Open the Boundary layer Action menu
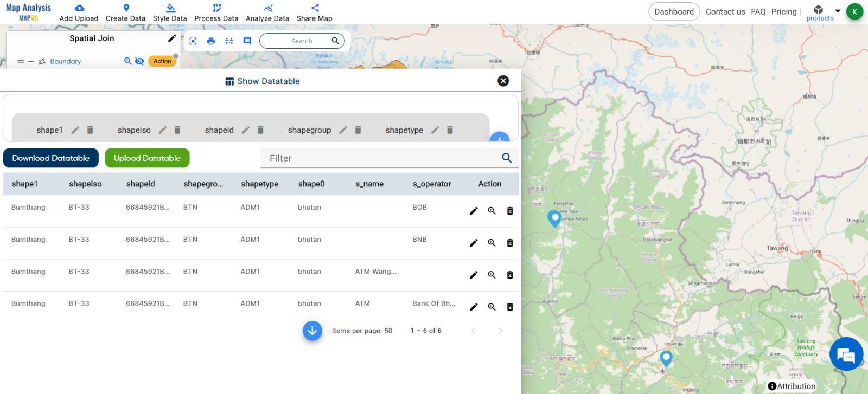This screenshot has height=394, width=868. pos(162,61)
